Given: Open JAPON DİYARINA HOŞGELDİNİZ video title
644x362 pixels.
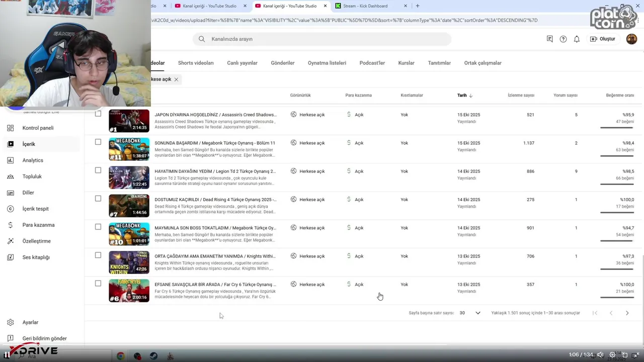Looking at the screenshot, I should (215, 115).
